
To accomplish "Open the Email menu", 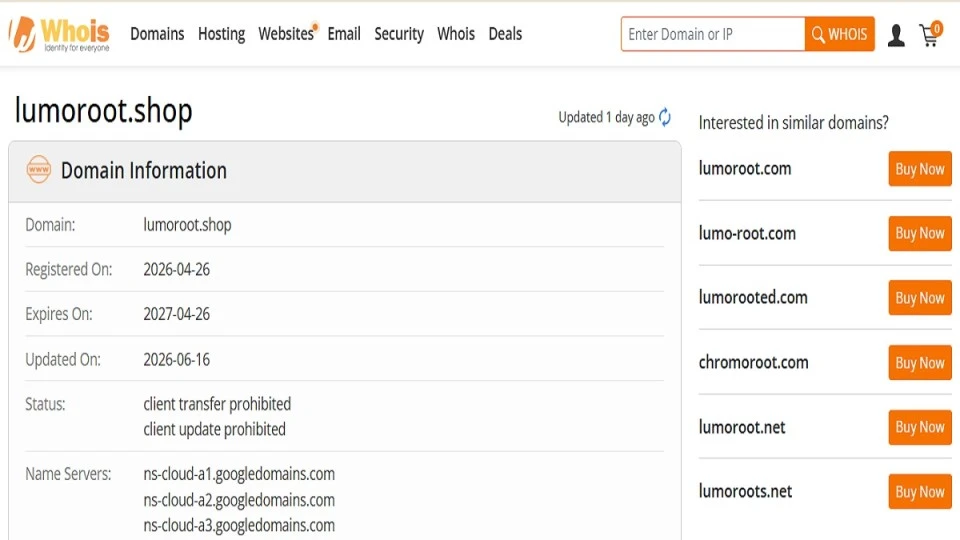I will pos(343,34).
